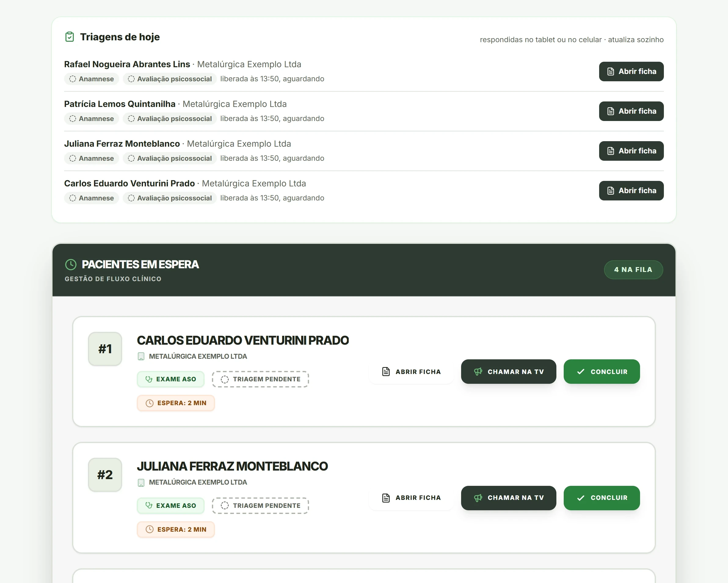Screen dimensions: 728x583
Task: Open ficha for Patrícia Lemos Quintanilha
Action: click(x=631, y=111)
